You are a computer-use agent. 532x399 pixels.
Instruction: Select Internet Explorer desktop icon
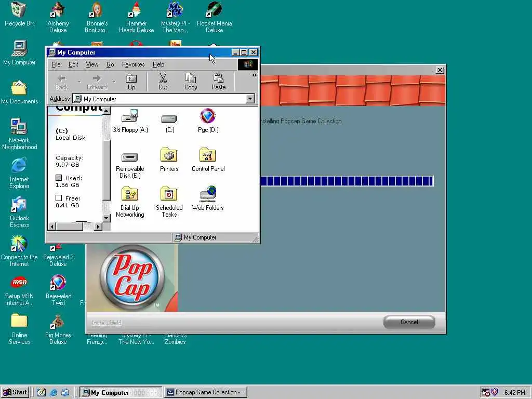tap(19, 173)
